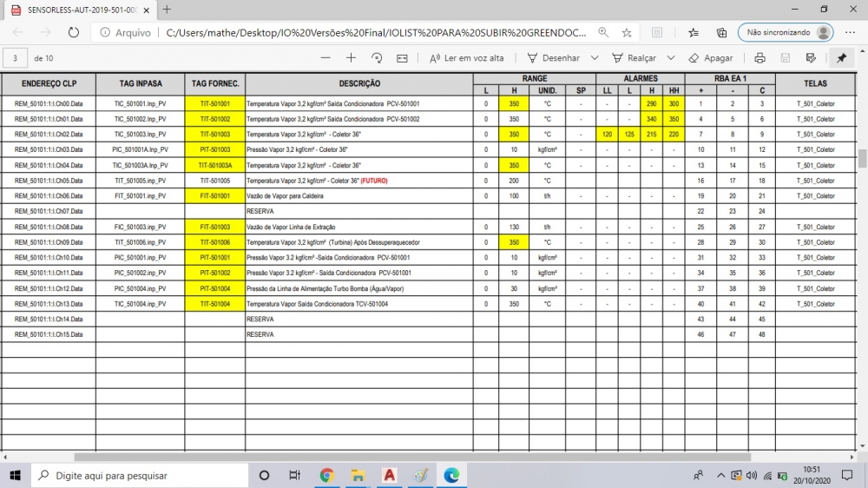The height and width of the screenshot is (488, 868).
Task: Expand the Desenhar options chevron
Action: [x=594, y=57]
